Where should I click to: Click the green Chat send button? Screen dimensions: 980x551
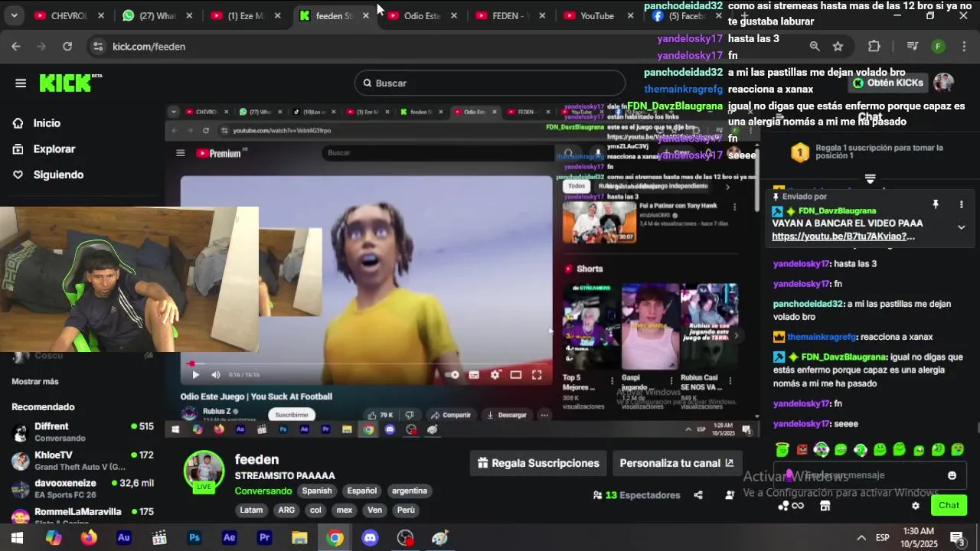(949, 505)
